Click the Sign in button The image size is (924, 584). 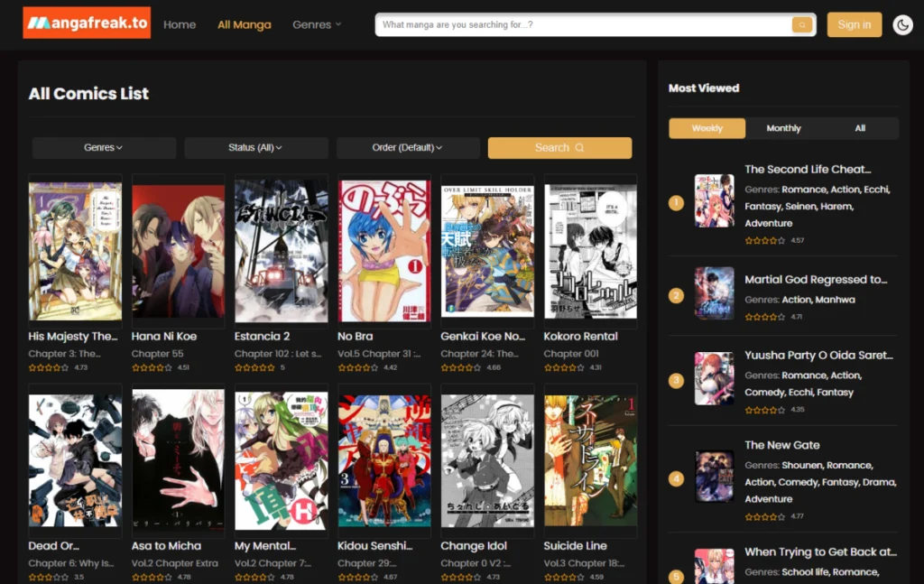[x=854, y=24]
